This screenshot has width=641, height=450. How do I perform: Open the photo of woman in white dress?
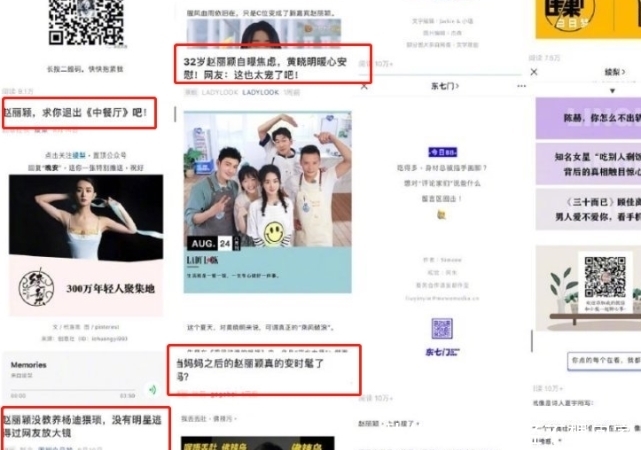click(86, 217)
